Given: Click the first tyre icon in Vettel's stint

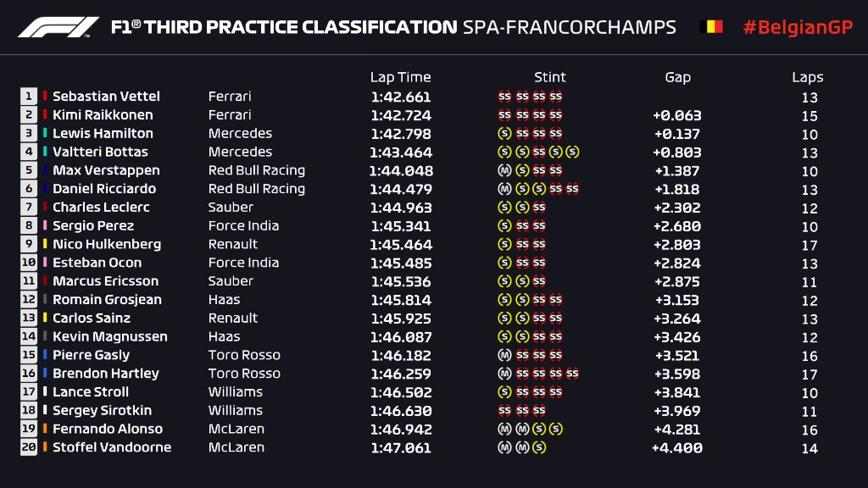Looking at the screenshot, I should coord(504,97).
